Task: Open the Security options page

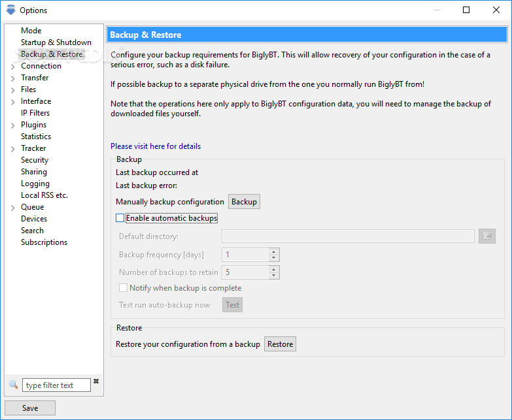Action: click(x=35, y=160)
